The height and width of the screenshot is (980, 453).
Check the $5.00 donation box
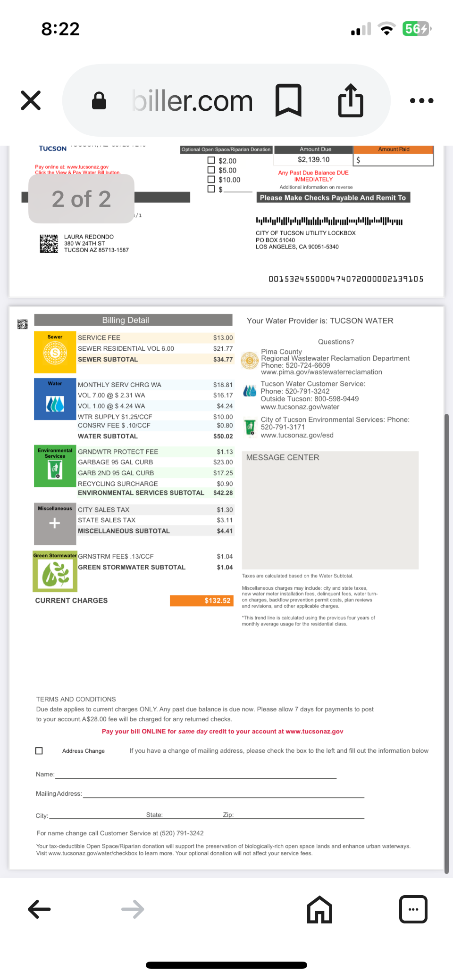pos(211,170)
